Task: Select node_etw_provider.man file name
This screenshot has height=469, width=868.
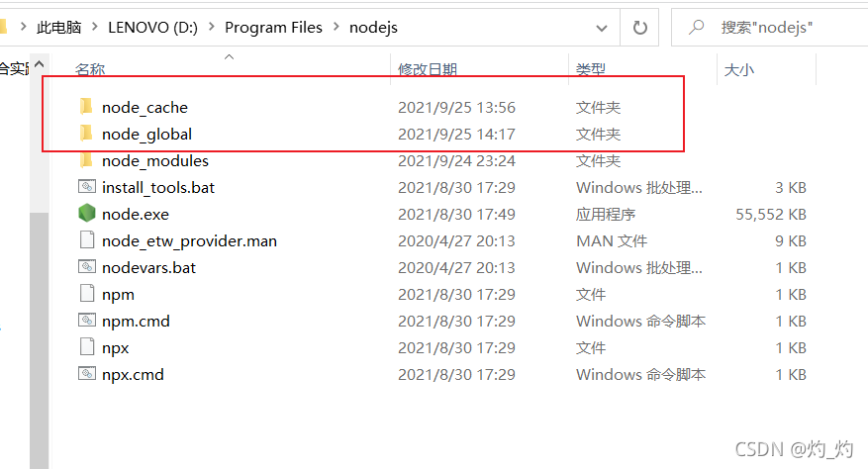Action: [x=189, y=240]
